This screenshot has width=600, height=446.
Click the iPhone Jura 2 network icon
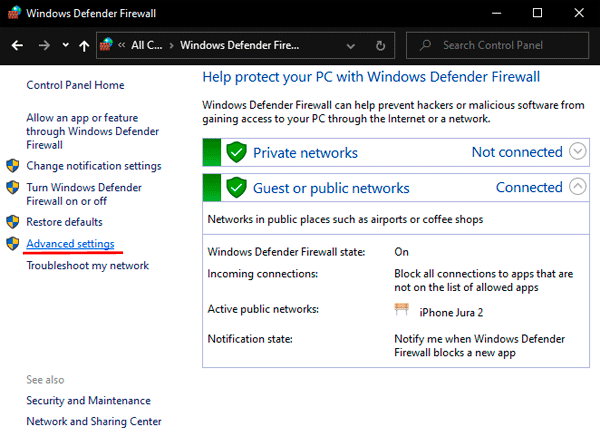click(x=402, y=310)
